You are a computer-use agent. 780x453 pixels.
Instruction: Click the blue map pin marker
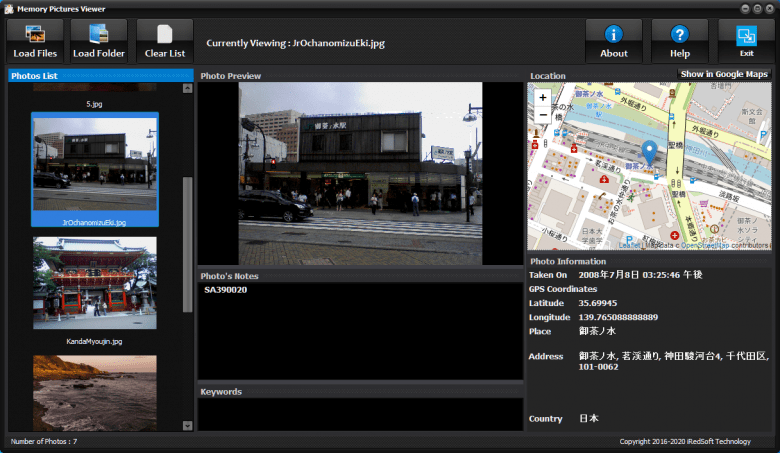click(649, 152)
